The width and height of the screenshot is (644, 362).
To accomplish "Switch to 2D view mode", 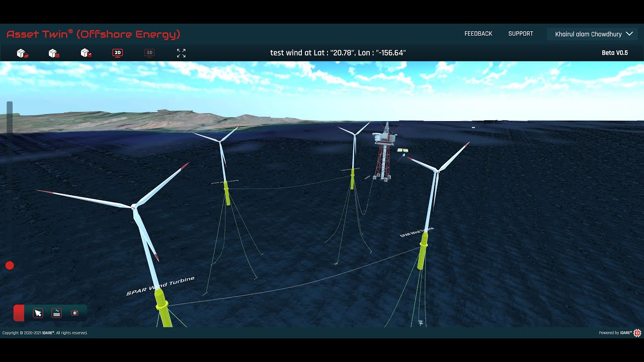I will point(117,53).
